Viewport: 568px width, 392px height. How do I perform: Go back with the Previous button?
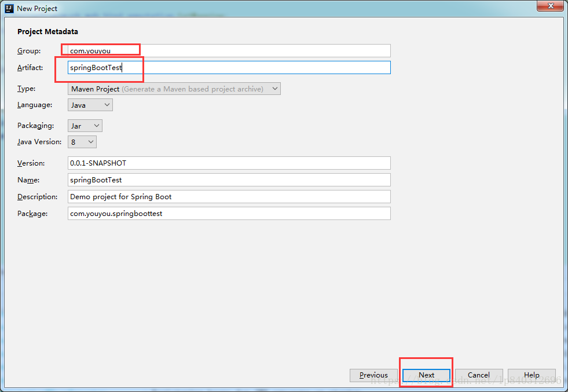point(373,375)
